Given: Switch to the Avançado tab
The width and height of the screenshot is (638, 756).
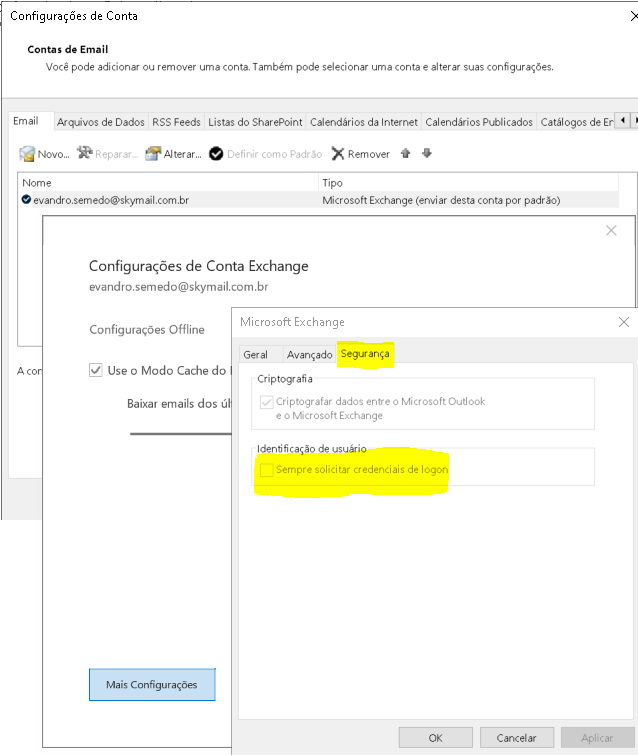Looking at the screenshot, I should [x=310, y=355].
